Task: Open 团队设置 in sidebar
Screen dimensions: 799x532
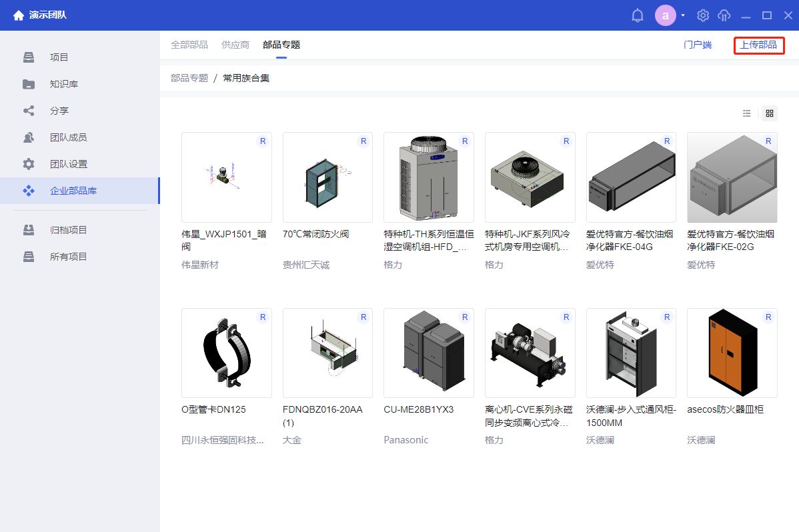Action: coord(80,164)
